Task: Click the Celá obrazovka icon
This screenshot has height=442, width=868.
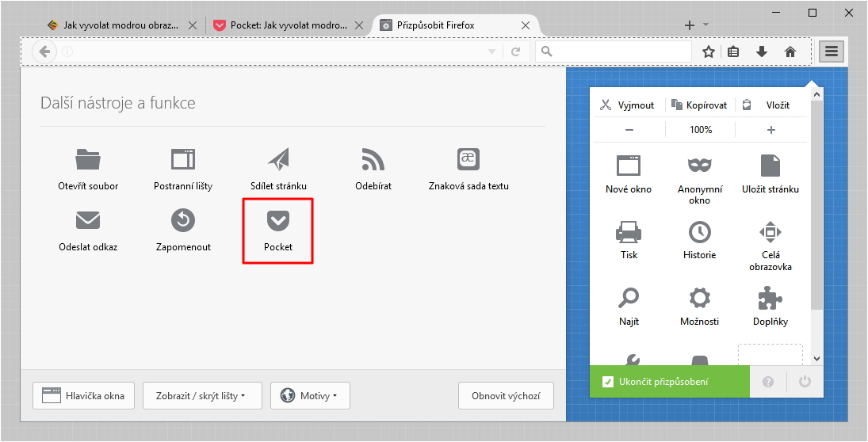Action: tap(770, 232)
